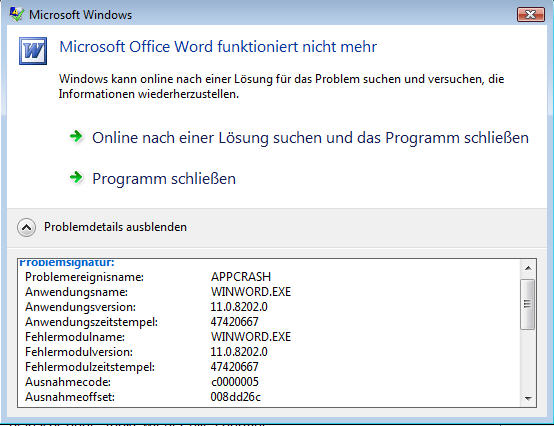Click the Ausnahmecode value c0000005
The width and height of the screenshot is (554, 426).
[235, 382]
